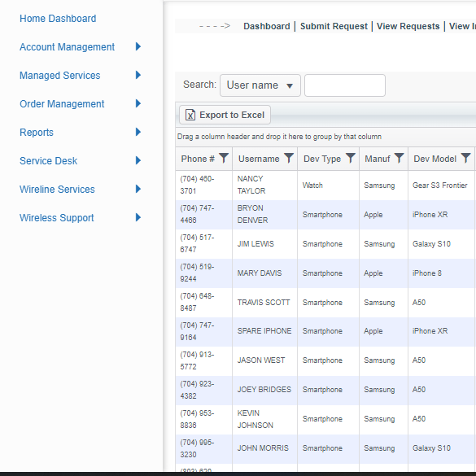Open Reports menu item
The height and width of the screenshot is (476, 476).
pos(37,133)
